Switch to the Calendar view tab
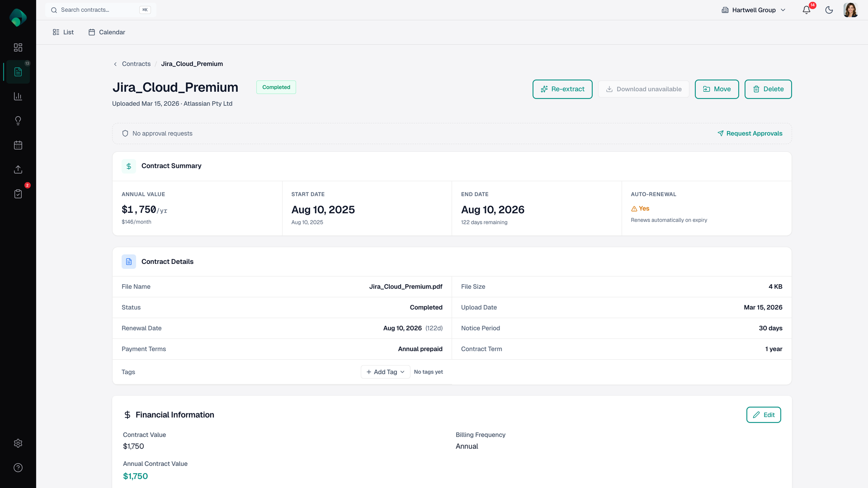This screenshot has height=488, width=868. (x=107, y=32)
